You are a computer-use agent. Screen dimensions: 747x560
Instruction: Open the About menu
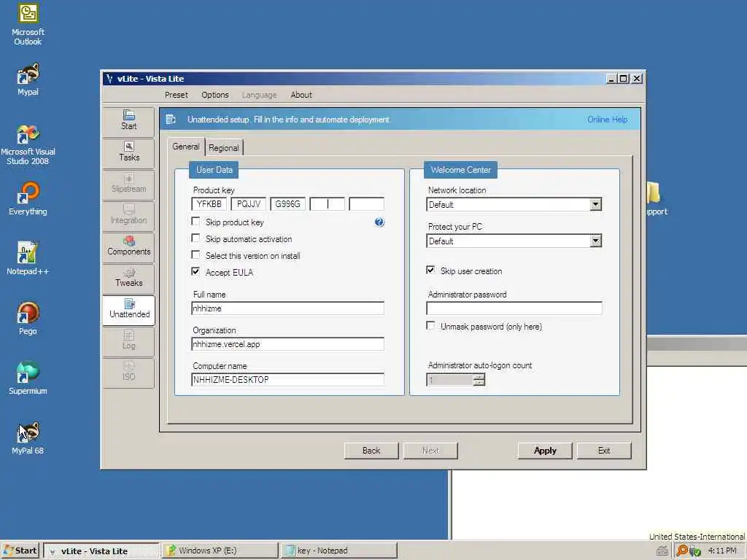301,95
